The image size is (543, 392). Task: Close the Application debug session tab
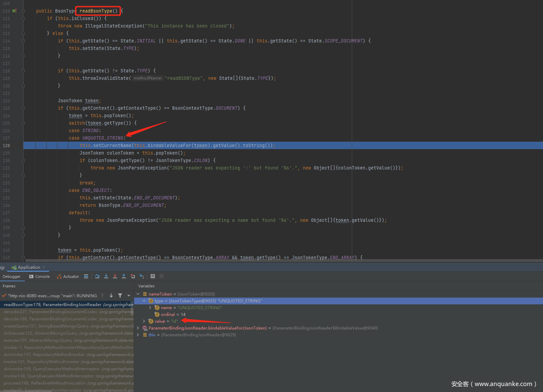[44, 267]
